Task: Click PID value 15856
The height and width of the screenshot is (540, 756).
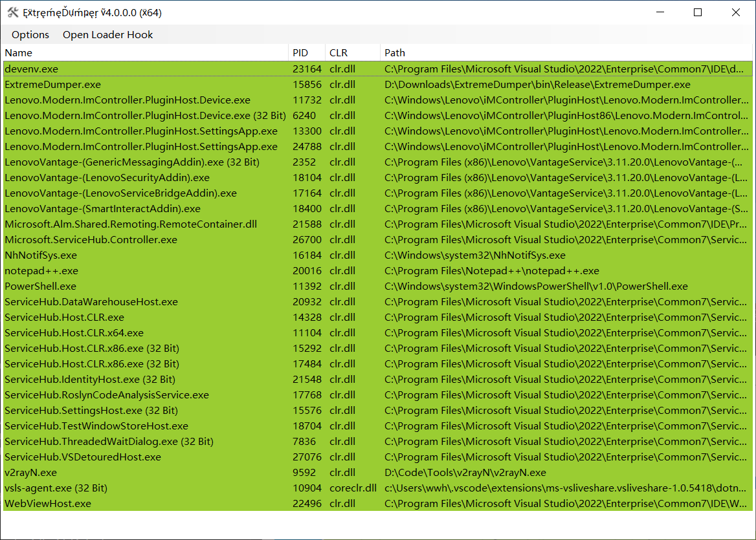Action: (x=307, y=84)
